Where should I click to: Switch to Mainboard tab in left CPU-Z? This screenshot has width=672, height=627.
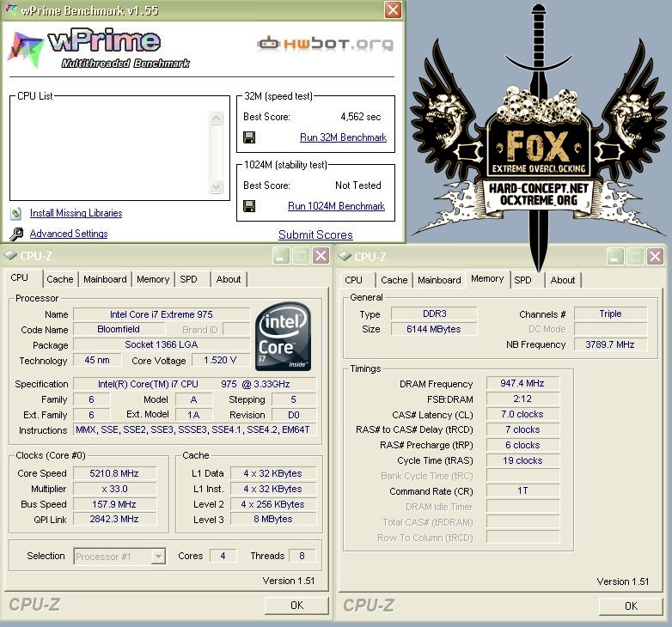tap(105, 279)
